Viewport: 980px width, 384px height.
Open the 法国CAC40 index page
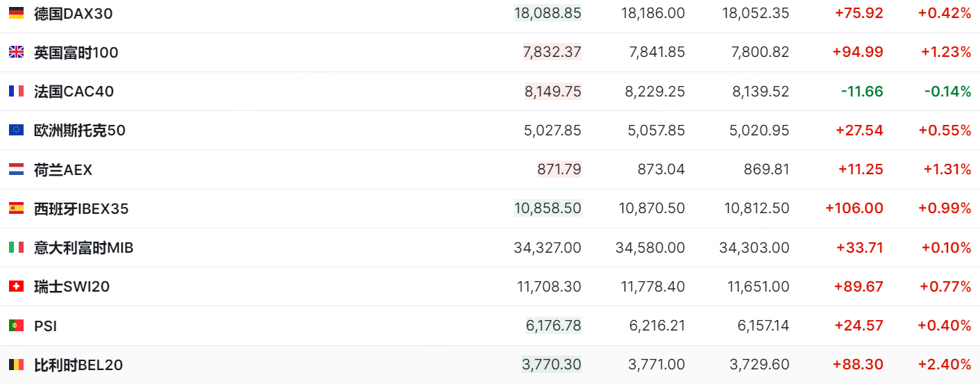74,91
